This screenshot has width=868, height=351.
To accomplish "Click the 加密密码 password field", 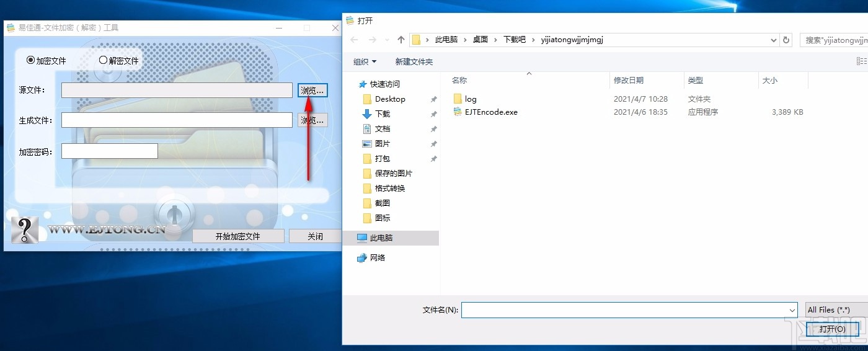I will (x=110, y=151).
